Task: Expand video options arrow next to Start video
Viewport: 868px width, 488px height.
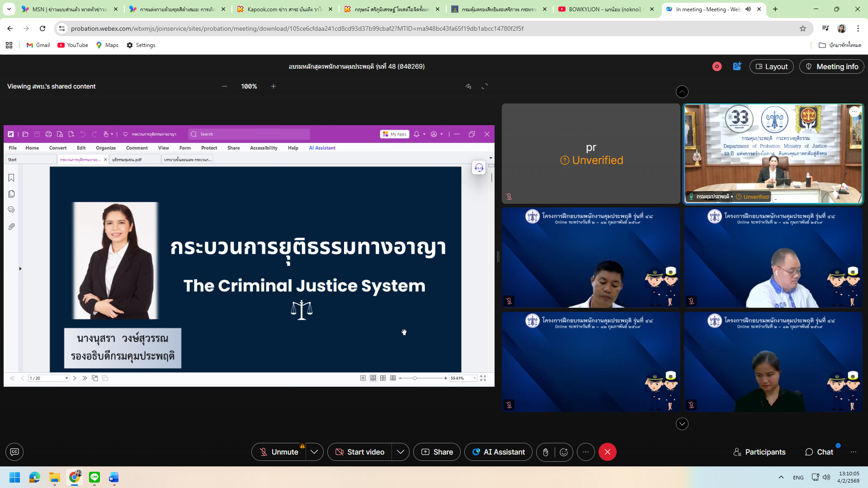Action: point(400,452)
